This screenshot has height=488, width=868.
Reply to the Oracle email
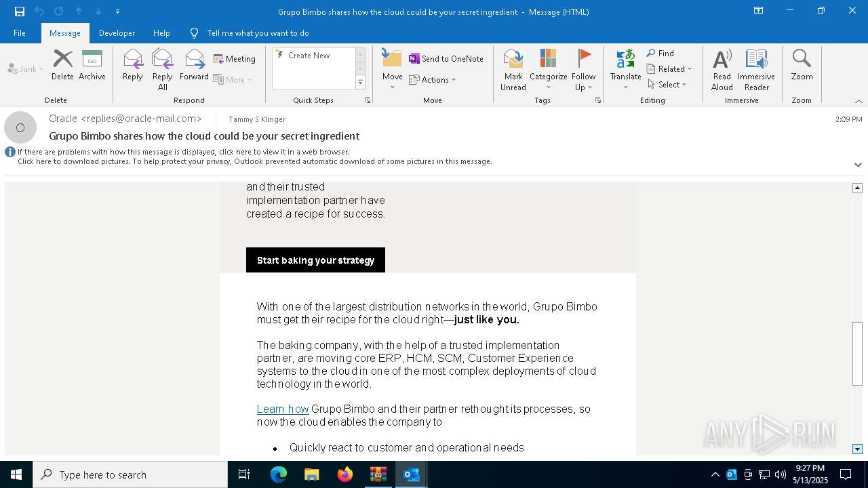click(133, 66)
